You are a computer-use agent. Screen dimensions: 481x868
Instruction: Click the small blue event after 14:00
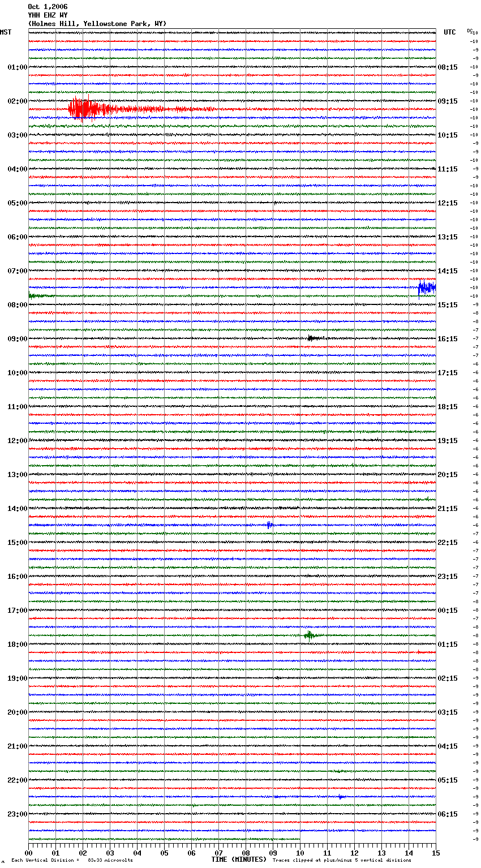270,525
